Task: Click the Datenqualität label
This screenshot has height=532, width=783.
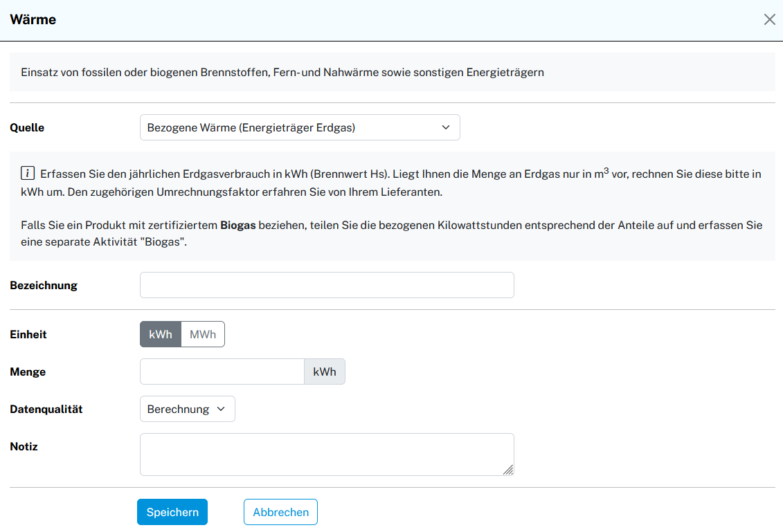Action: [46, 409]
